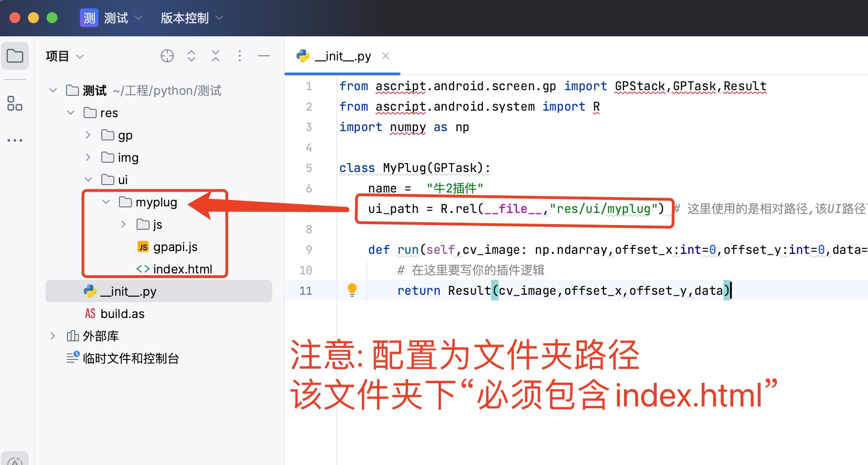This screenshot has height=465, width=868.
Task: Collapse the myplug folder chevron
Action: [x=106, y=202]
